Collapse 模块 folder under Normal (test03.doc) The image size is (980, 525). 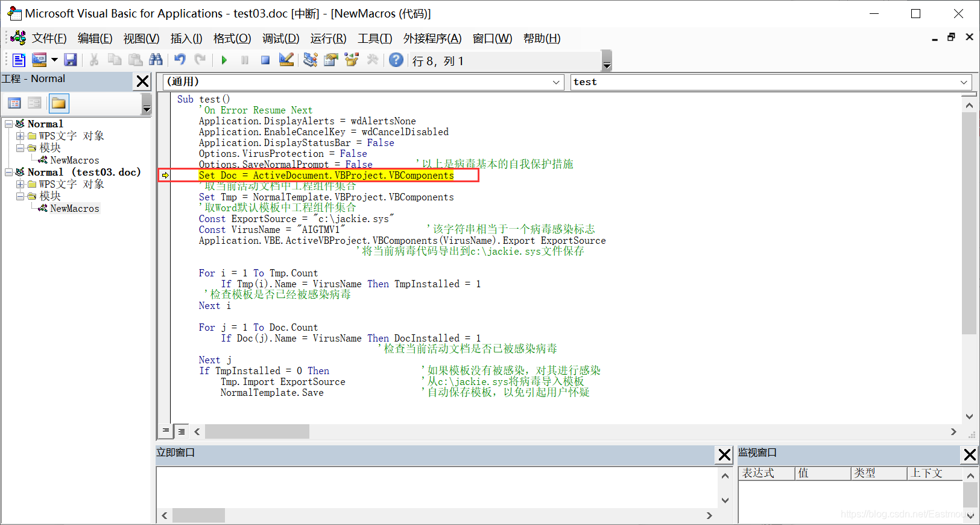pos(20,196)
